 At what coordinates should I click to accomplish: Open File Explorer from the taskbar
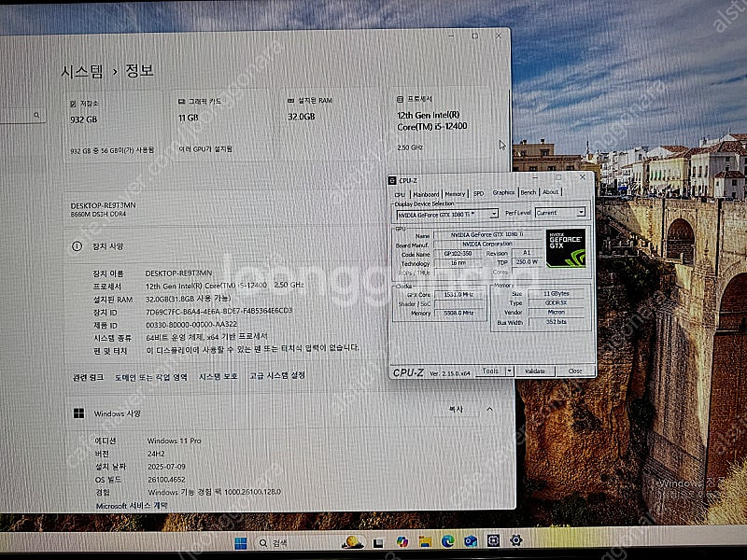(425, 541)
